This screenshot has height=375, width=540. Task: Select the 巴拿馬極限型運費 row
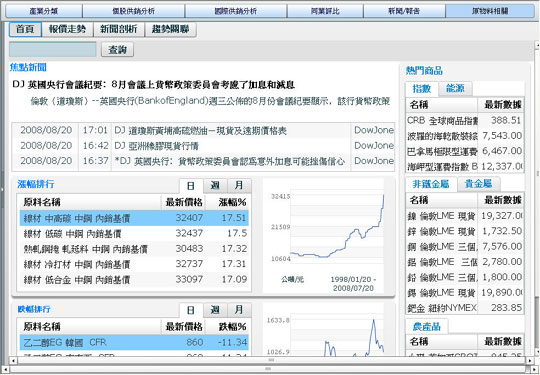(x=465, y=151)
